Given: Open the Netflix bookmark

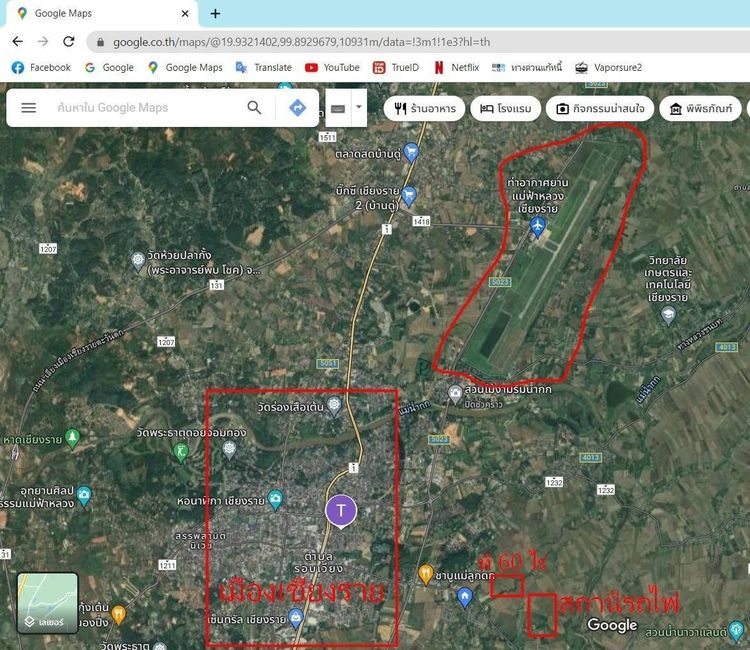Looking at the screenshot, I should (x=456, y=67).
